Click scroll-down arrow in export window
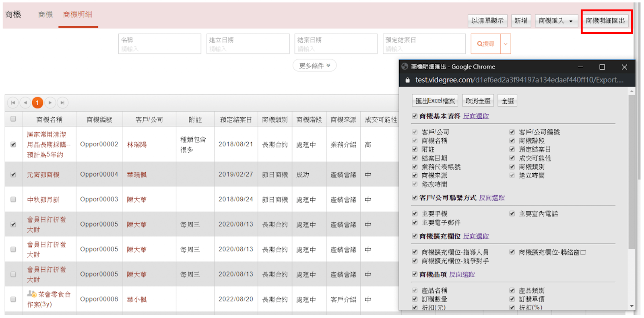The height and width of the screenshot is (318, 644). [632, 306]
